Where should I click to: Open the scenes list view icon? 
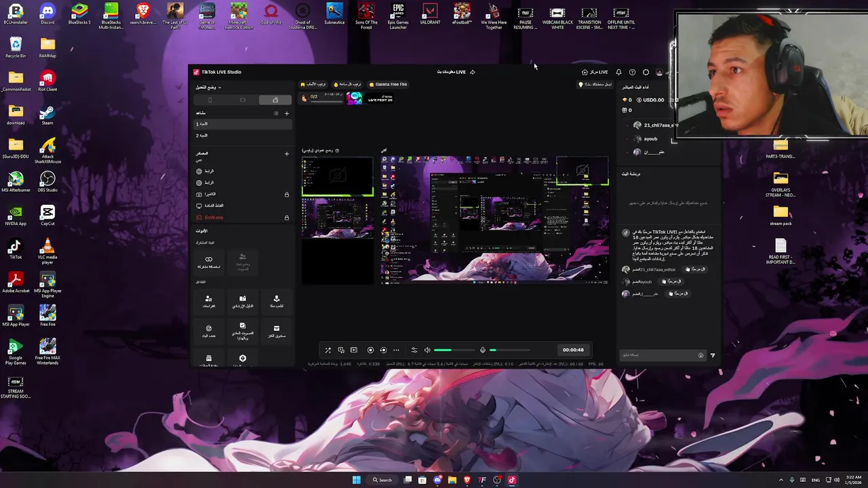point(275,113)
